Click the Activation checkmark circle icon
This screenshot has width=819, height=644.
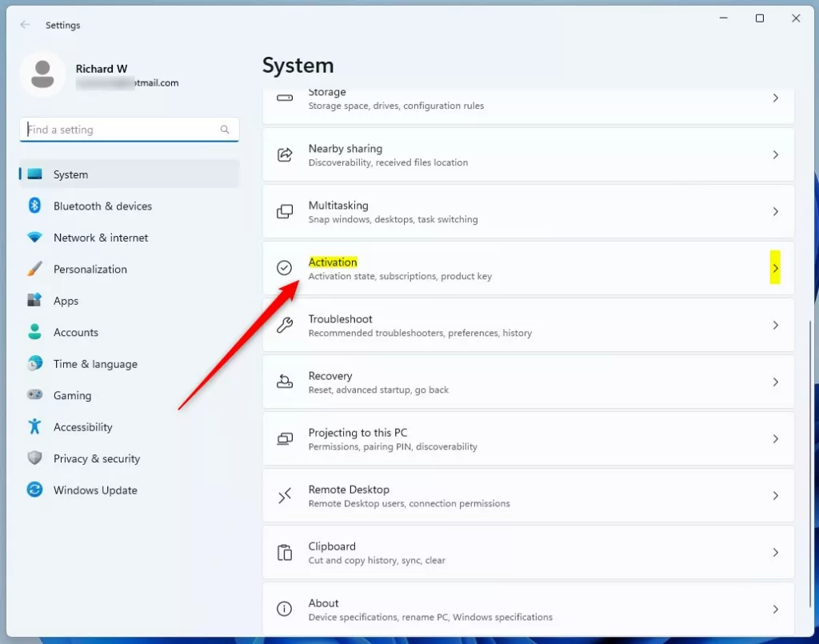tap(284, 268)
